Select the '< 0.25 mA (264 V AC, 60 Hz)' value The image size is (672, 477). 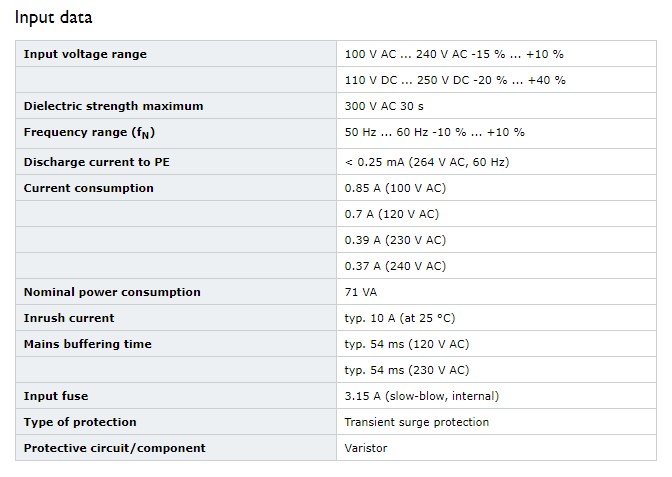pyautogui.click(x=427, y=162)
